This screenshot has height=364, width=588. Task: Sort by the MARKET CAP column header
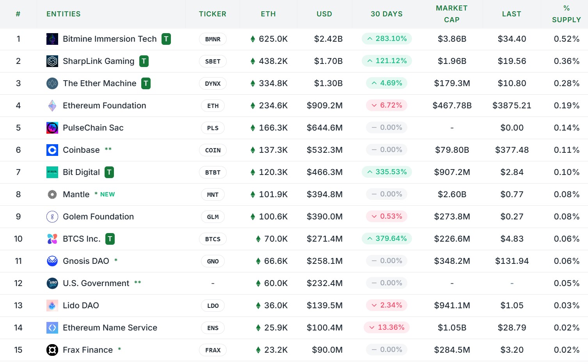[x=451, y=14]
